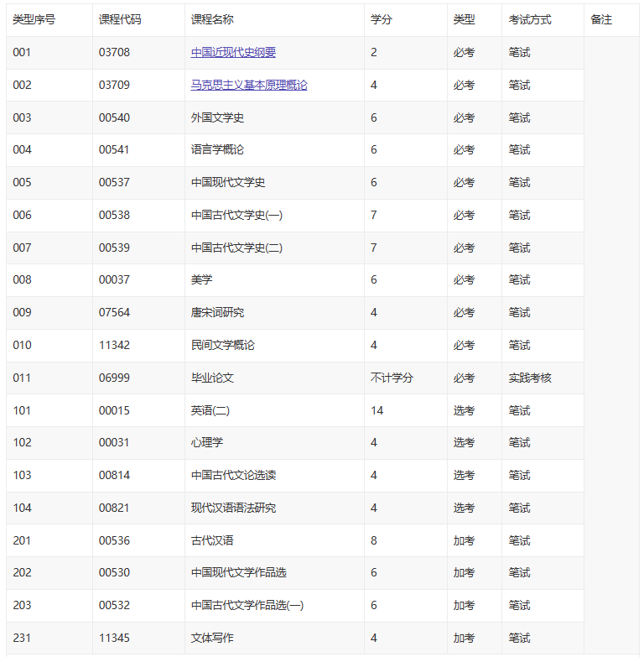Click the course name 中国古代文学史(一)

pos(236,215)
